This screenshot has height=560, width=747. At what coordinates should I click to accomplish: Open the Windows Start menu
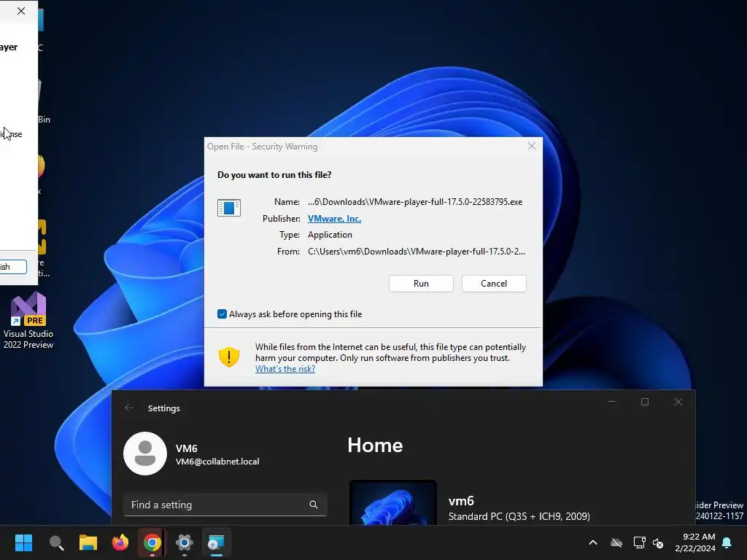pos(23,542)
